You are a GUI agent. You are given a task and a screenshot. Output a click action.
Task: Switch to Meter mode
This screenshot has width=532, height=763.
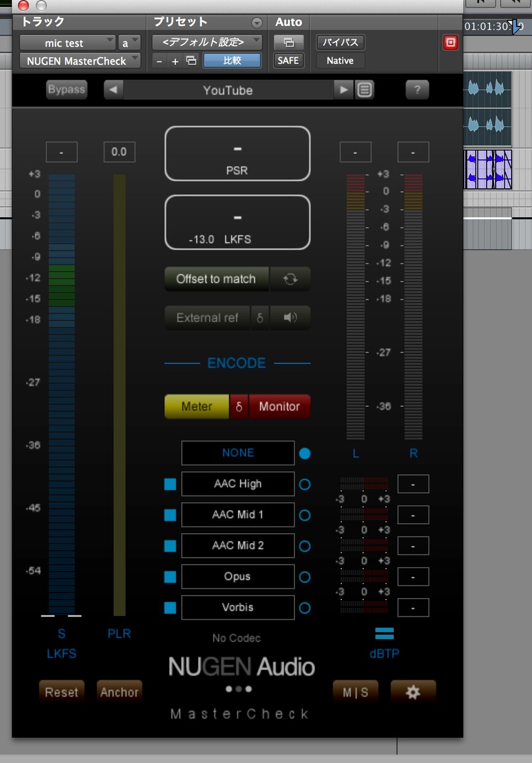(x=197, y=407)
